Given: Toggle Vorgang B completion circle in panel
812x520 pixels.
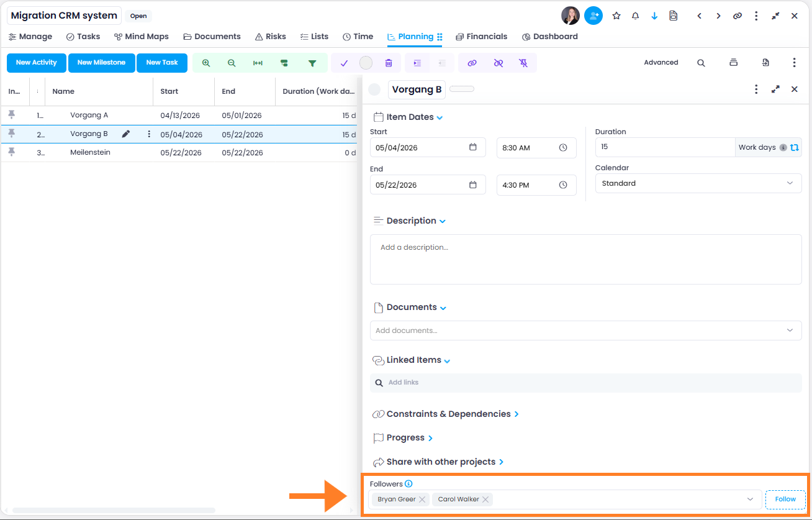Looking at the screenshot, I should 374,89.
